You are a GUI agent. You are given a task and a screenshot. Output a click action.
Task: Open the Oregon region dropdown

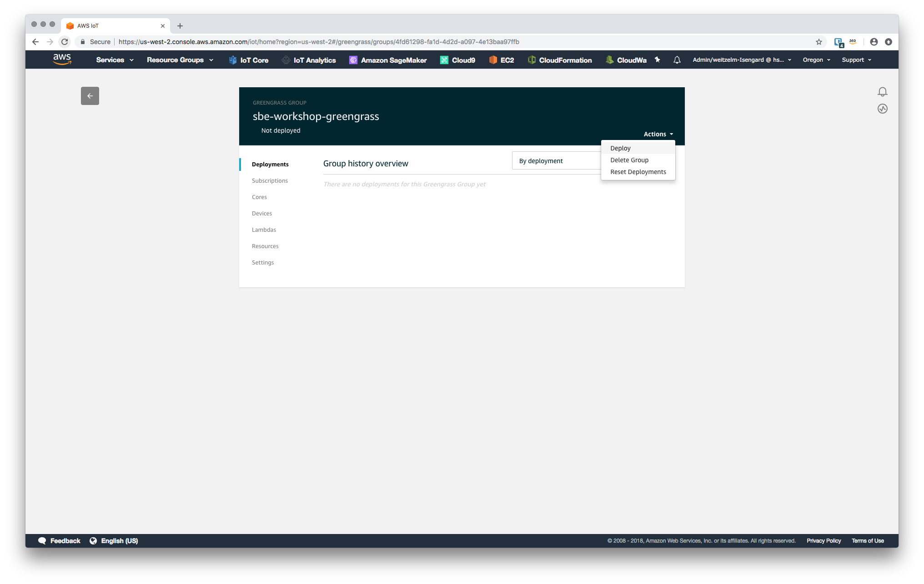(x=816, y=60)
